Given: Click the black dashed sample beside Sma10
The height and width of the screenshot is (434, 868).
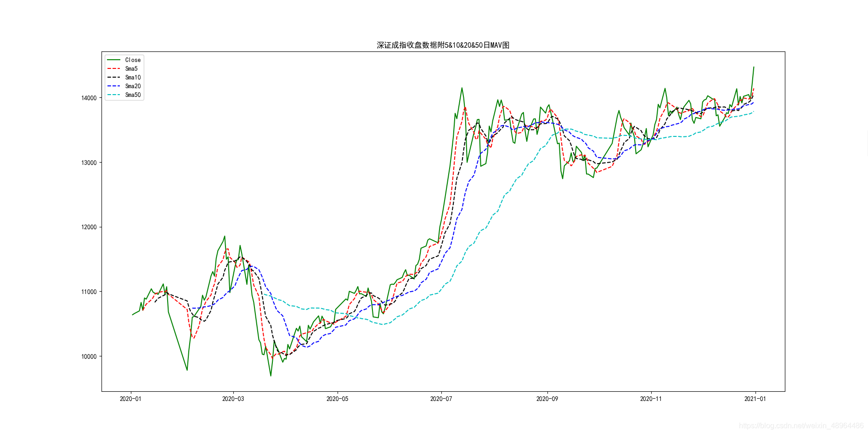Looking at the screenshot, I should tap(113, 77).
